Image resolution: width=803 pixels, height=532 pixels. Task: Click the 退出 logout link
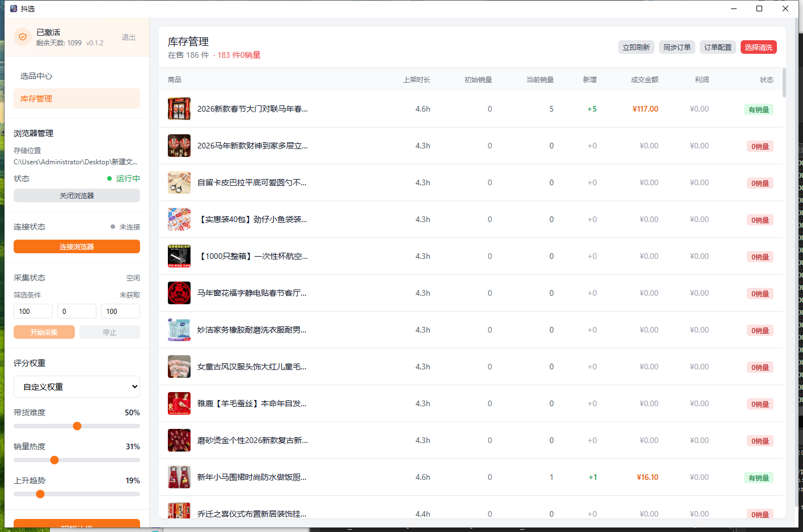tap(129, 37)
